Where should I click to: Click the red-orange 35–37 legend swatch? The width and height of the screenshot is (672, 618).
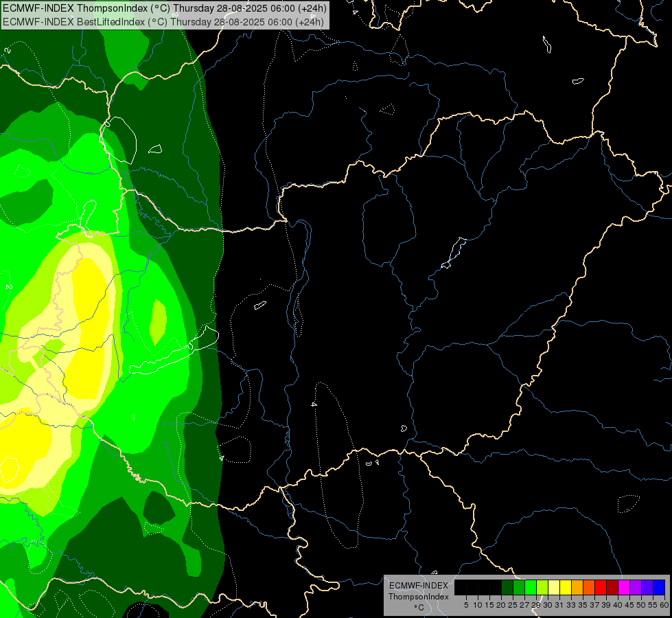[x=589, y=587]
